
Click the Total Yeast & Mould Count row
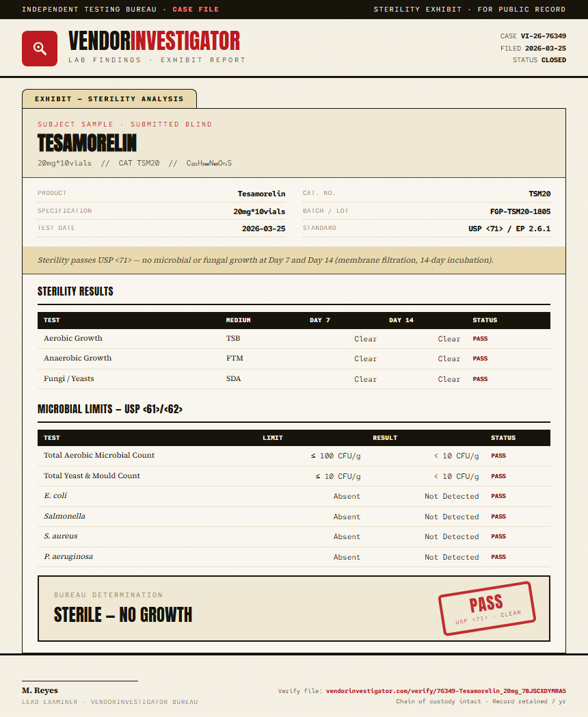(x=294, y=476)
